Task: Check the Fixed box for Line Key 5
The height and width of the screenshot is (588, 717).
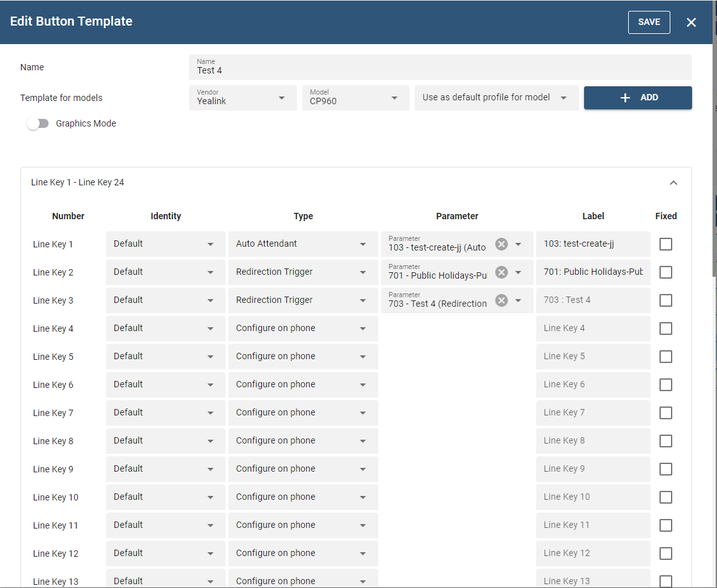Action: point(665,357)
